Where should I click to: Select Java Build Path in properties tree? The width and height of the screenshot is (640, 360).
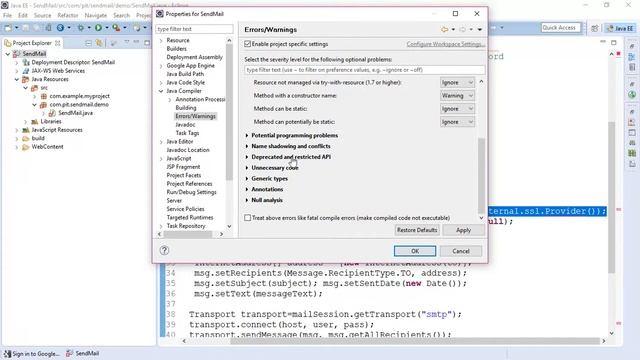pos(185,74)
